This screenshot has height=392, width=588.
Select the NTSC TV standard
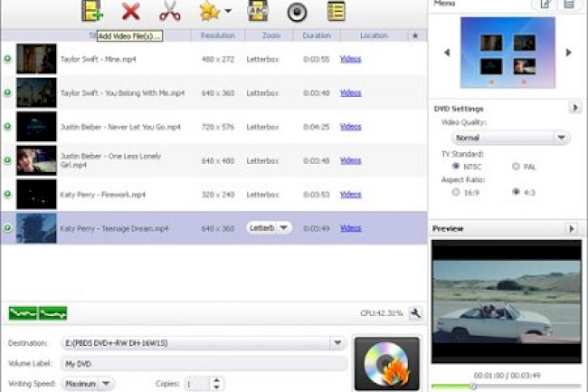coord(456,167)
